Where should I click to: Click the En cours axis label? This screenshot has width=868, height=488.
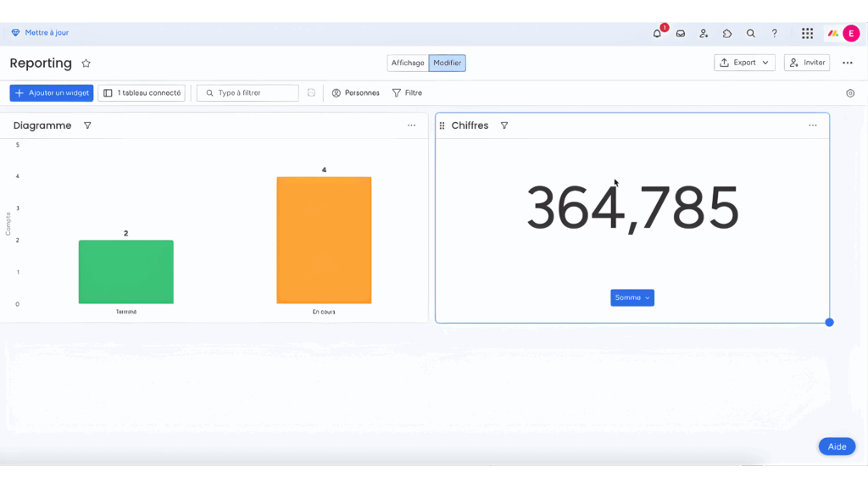tap(324, 312)
